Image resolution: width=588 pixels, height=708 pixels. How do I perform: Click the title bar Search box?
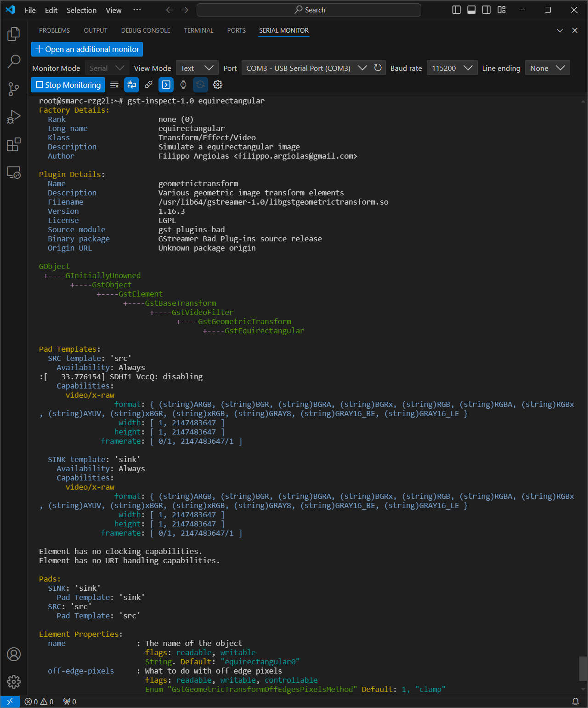coord(309,10)
